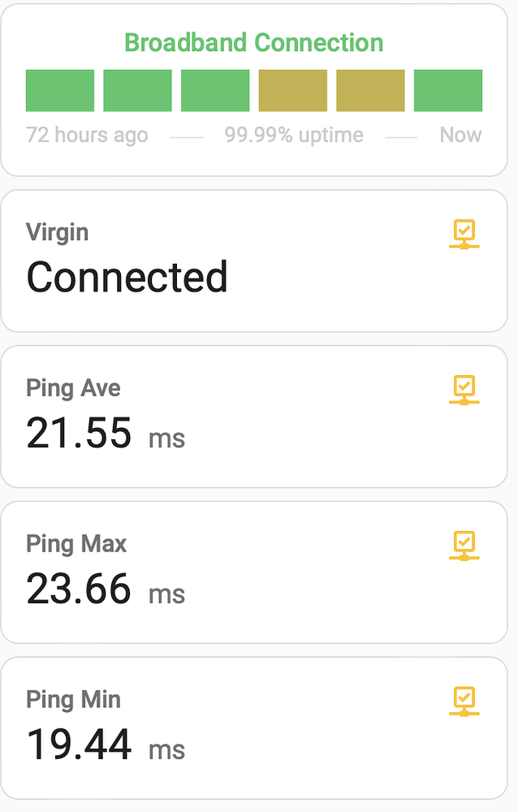The width and height of the screenshot is (518, 812).
Task: Click the Connected status text
Action: 127,278
